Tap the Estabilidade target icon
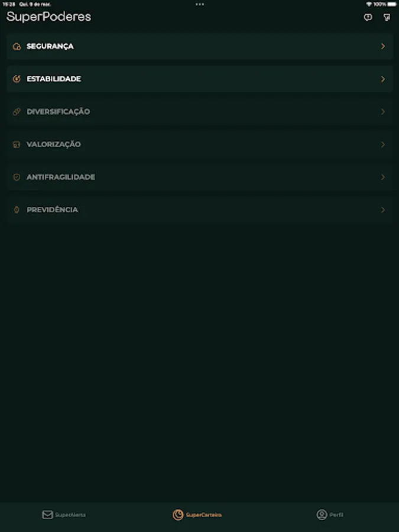Viewport: 399px width, 532px height. pos(17,79)
